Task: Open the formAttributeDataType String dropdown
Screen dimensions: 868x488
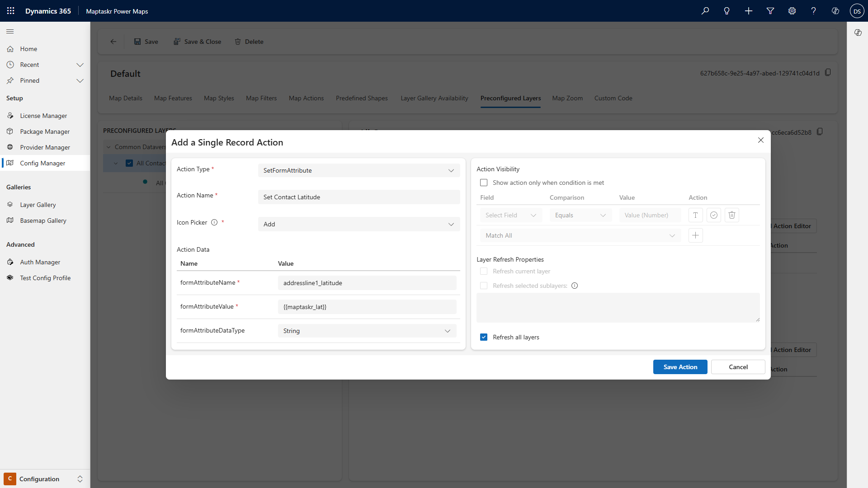Action: coord(367,331)
